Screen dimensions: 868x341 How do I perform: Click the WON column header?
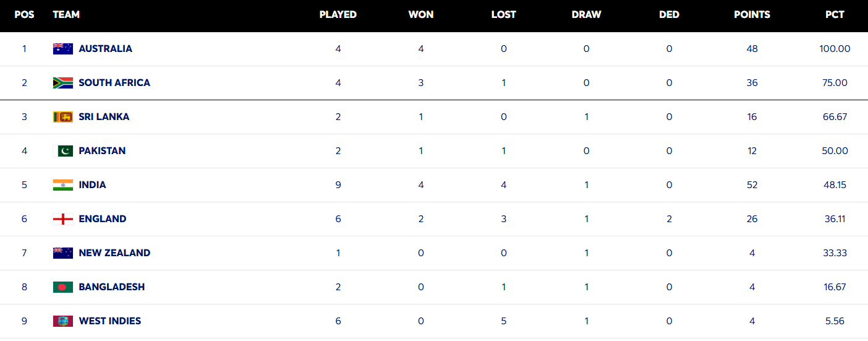pos(421,15)
